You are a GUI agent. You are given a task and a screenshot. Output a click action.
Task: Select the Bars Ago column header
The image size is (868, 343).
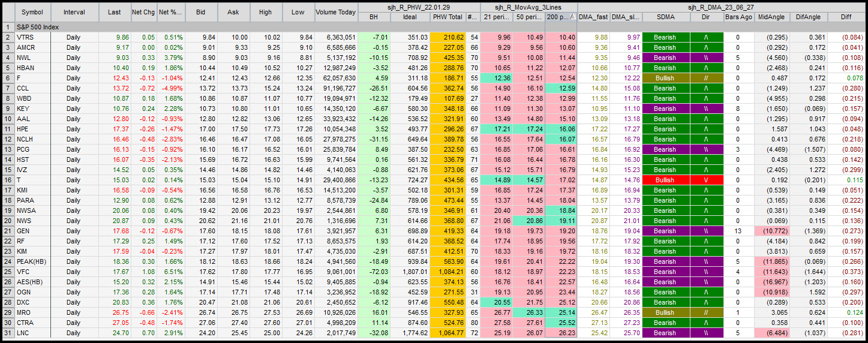[738, 17]
